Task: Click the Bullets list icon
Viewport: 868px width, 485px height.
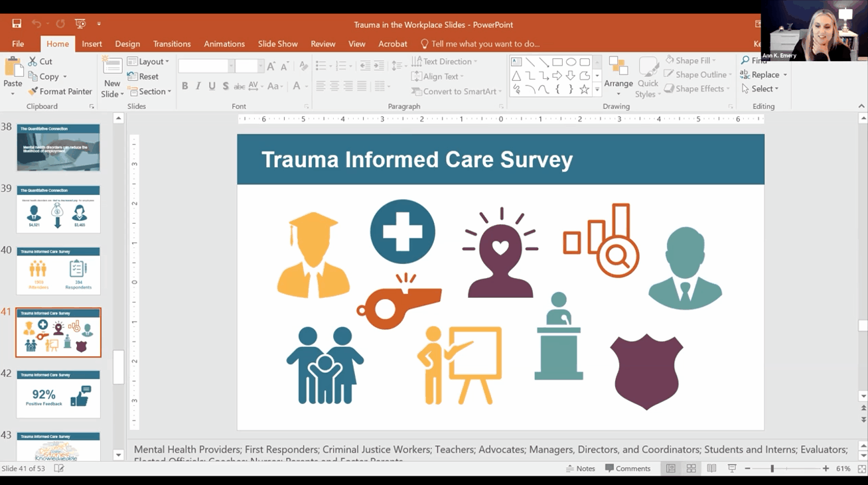Action: 321,66
